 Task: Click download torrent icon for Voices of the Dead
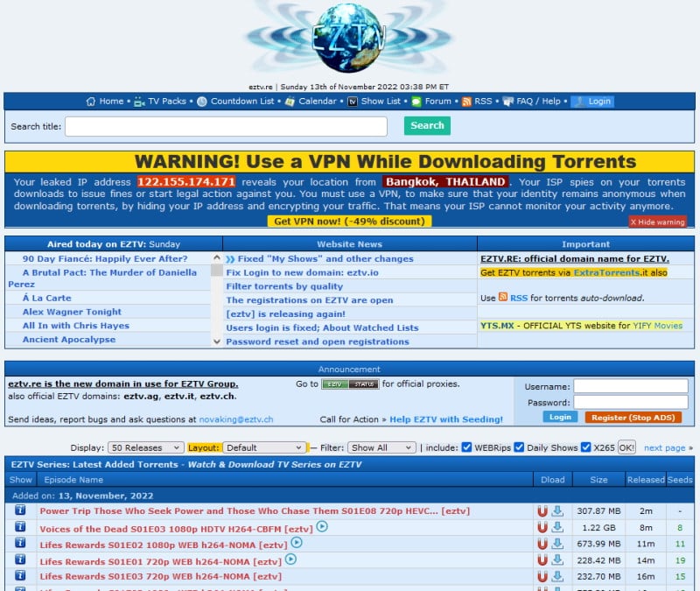pyautogui.click(x=557, y=528)
